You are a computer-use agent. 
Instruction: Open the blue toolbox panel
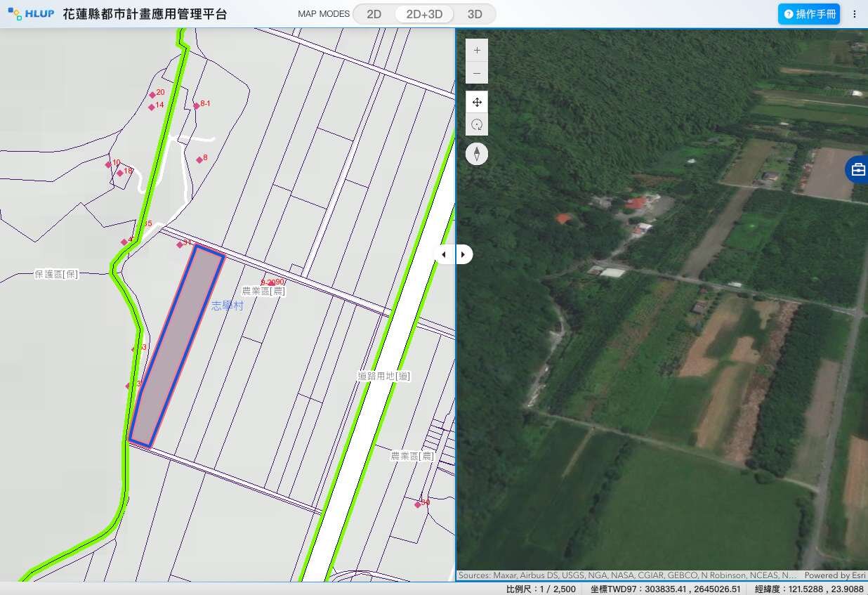point(857,170)
